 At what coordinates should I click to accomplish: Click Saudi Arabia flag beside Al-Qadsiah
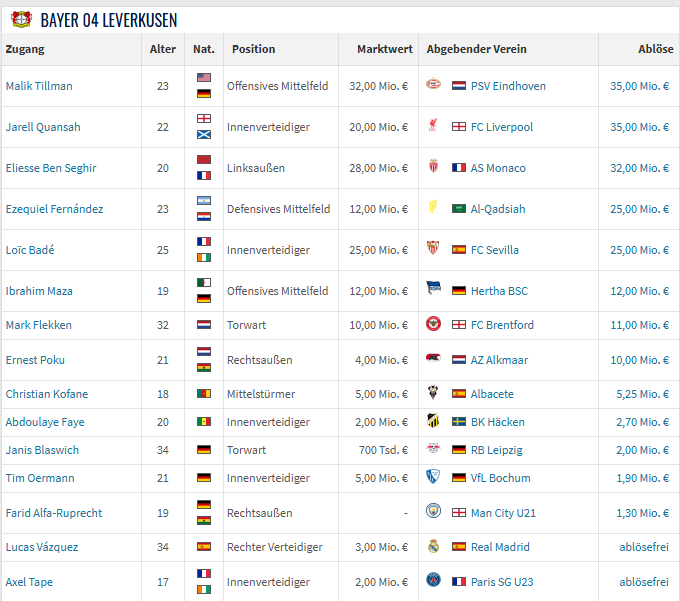[459, 209]
